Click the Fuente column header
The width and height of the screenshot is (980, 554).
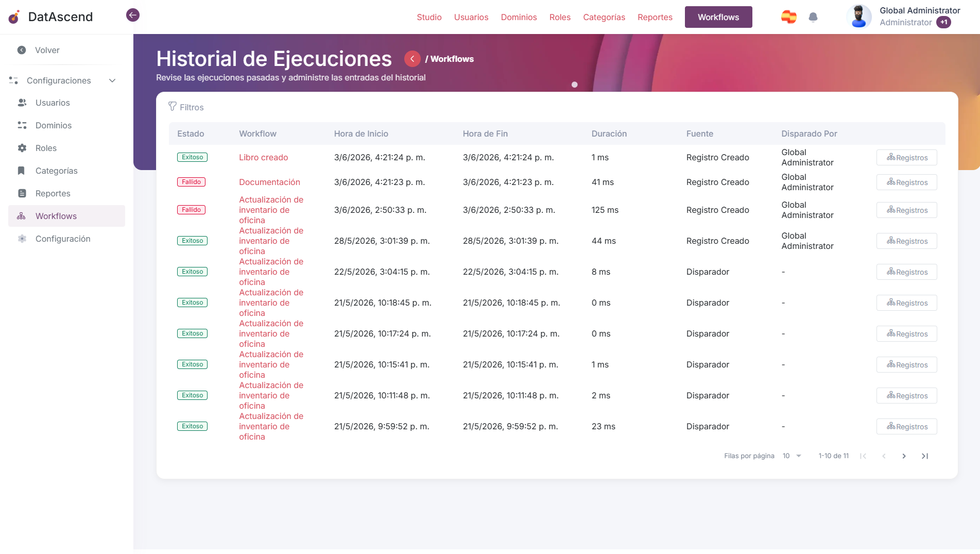pos(699,133)
